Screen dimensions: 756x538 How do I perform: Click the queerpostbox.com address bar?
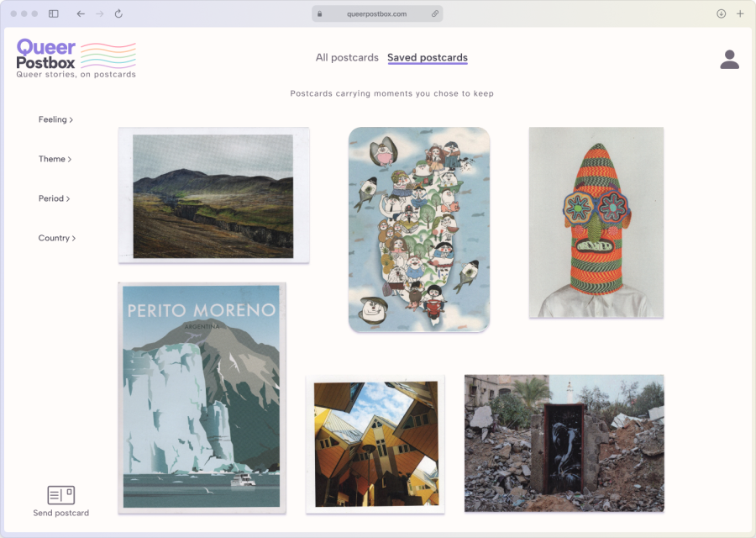tap(377, 14)
